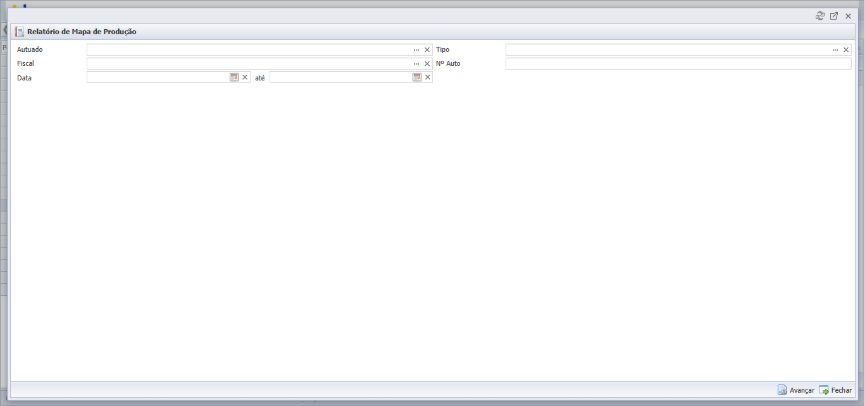This screenshot has width=865, height=406.
Task: Click the refresh icon in dialog header
Action: click(x=820, y=16)
